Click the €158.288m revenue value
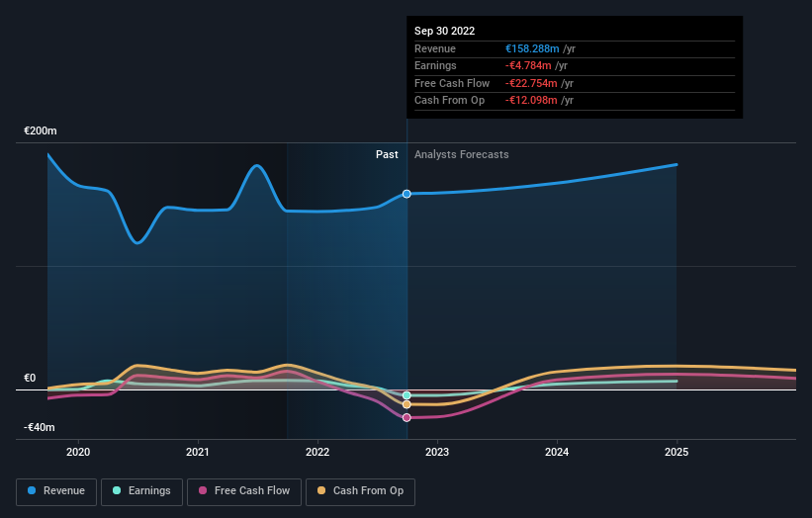The height and width of the screenshot is (518, 812). click(x=532, y=48)
